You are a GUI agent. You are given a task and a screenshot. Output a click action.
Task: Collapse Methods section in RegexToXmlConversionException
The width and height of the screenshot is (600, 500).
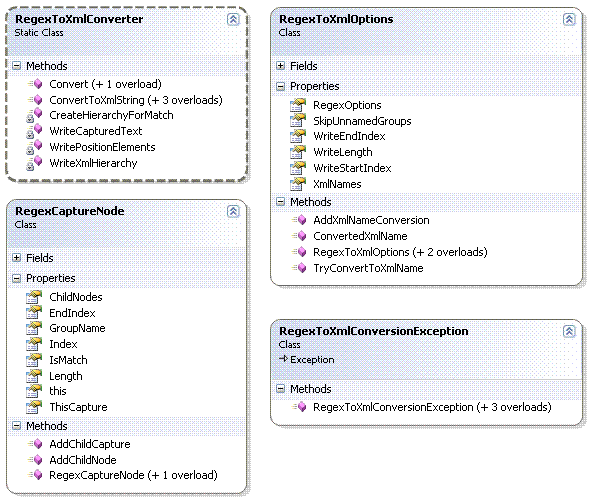point(280,389)
